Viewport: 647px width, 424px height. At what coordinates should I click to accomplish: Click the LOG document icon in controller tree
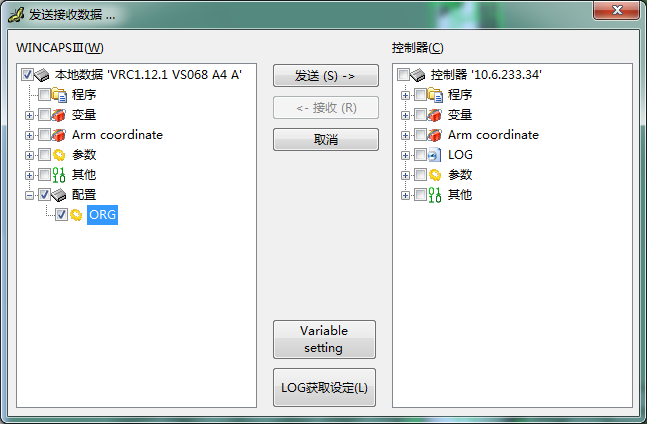(434, 155)
